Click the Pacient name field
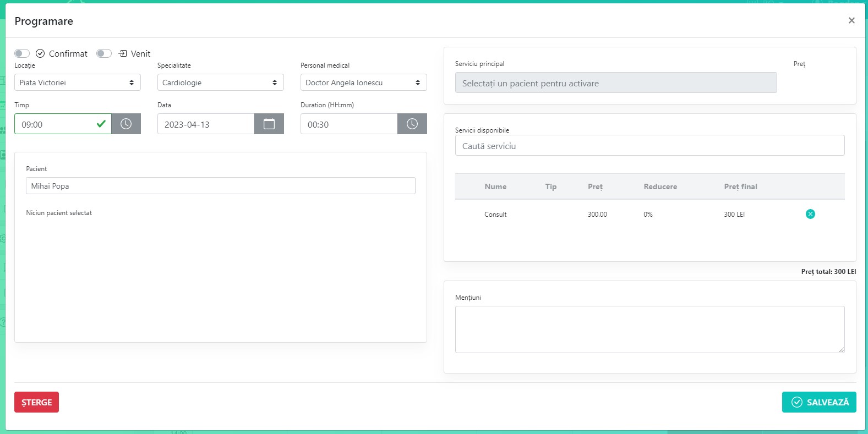868x434 pixels. pos(220,186)
